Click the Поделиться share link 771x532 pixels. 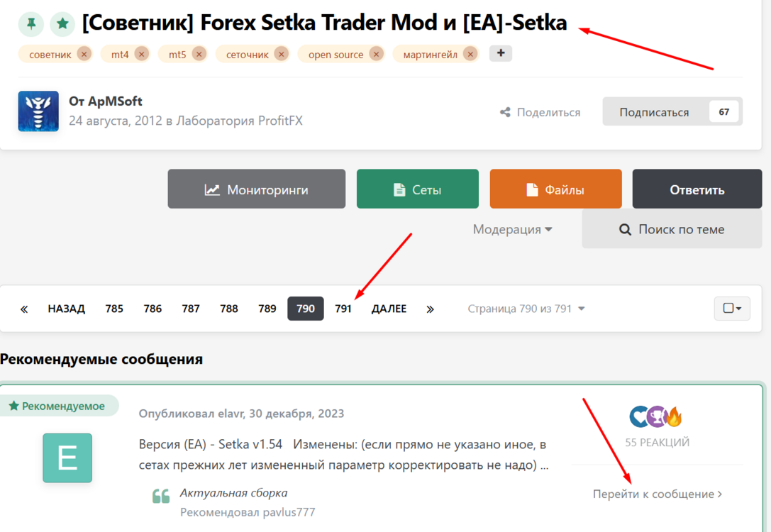click(x=548, y=112)
